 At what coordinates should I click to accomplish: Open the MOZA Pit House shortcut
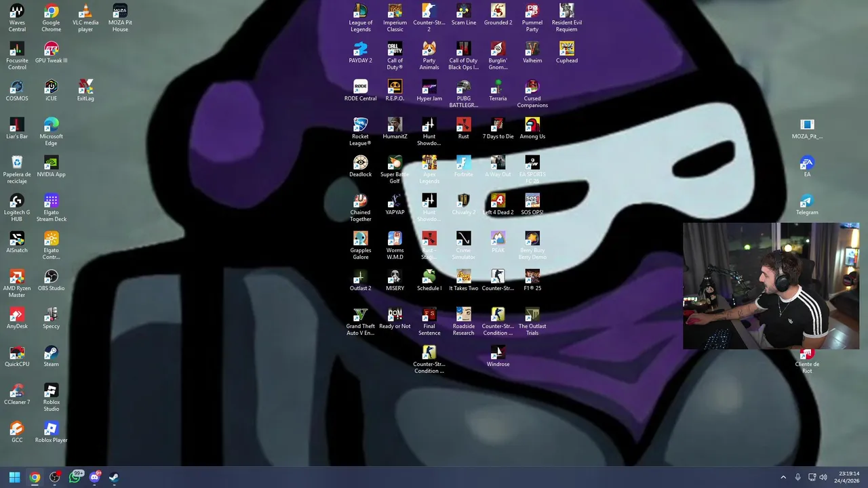120,18
